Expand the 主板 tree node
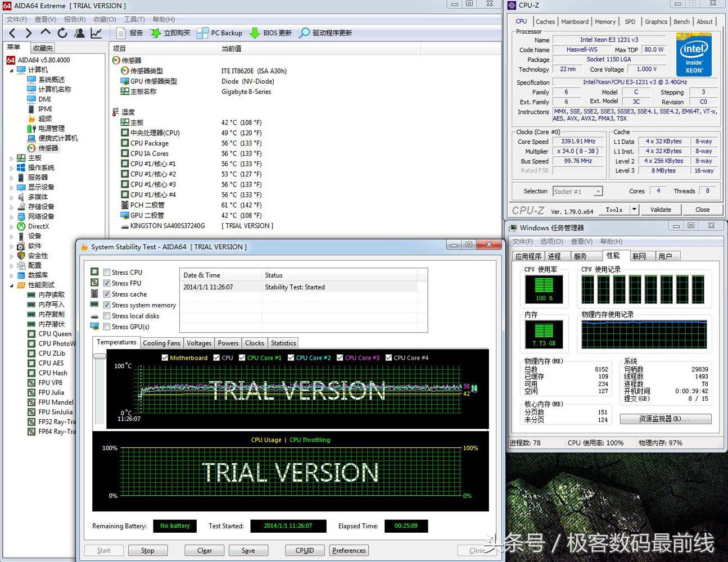The width and height of the screenshot is (728, 562). tap(11, 158)
